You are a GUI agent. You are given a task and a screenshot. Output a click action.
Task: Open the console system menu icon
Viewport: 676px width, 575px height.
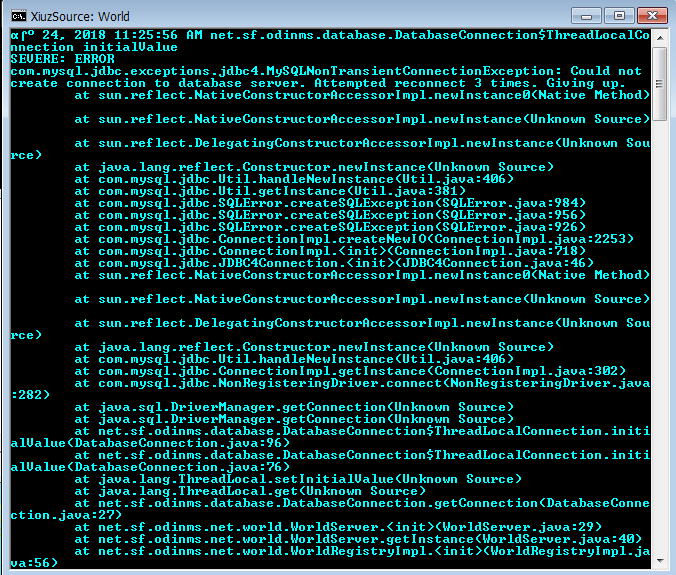click(19, 16)
